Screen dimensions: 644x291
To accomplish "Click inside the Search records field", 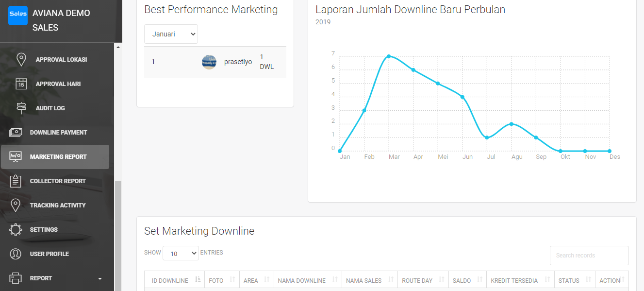I will 589,256.
